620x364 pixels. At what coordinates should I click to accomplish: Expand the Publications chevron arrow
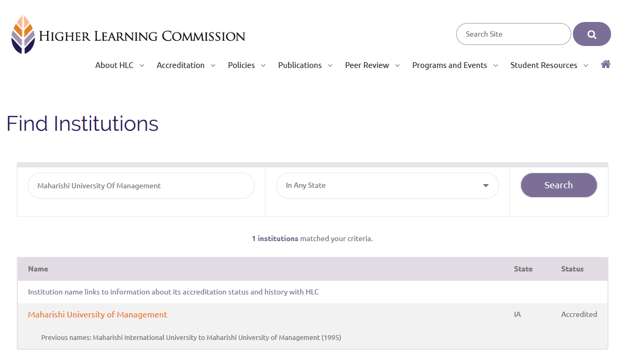click(330, 65)
